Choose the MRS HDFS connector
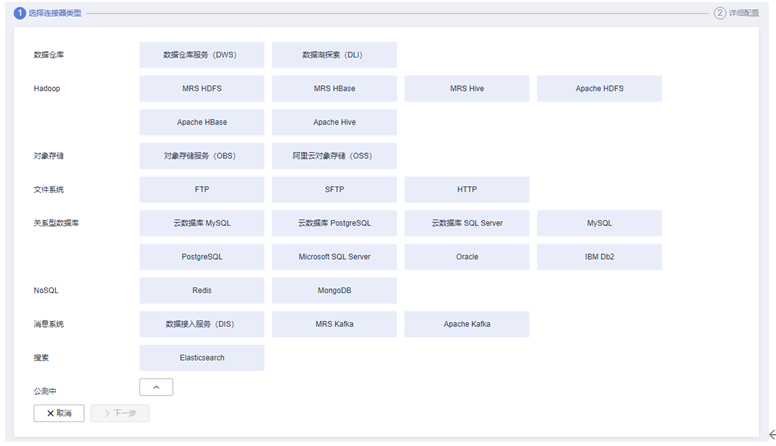The width and height of the screenshot is (776, 446). point(201,89)
